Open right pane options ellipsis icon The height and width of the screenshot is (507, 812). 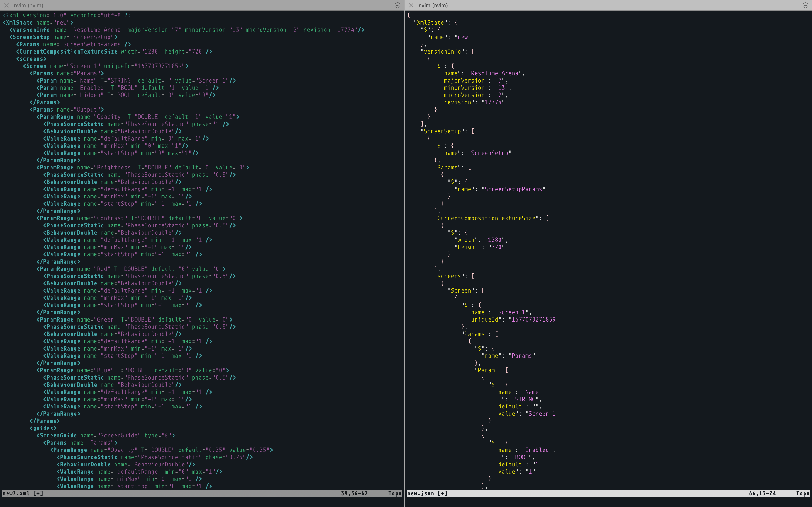(x=805, y=5)
